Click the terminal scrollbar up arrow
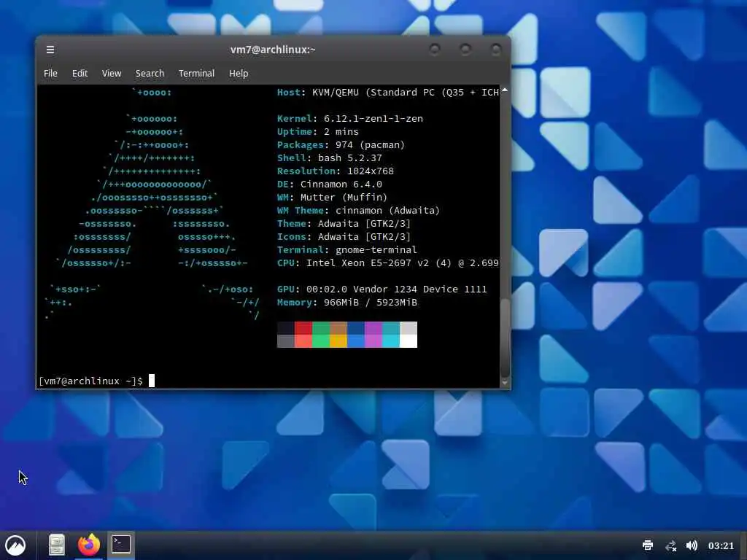Screen dimensions: 747x560 tap(505, 90)
